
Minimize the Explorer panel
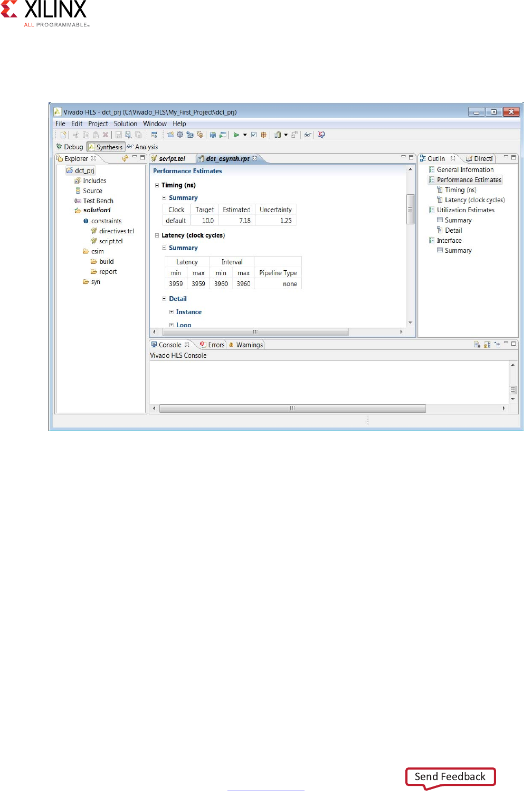[135, 157]
